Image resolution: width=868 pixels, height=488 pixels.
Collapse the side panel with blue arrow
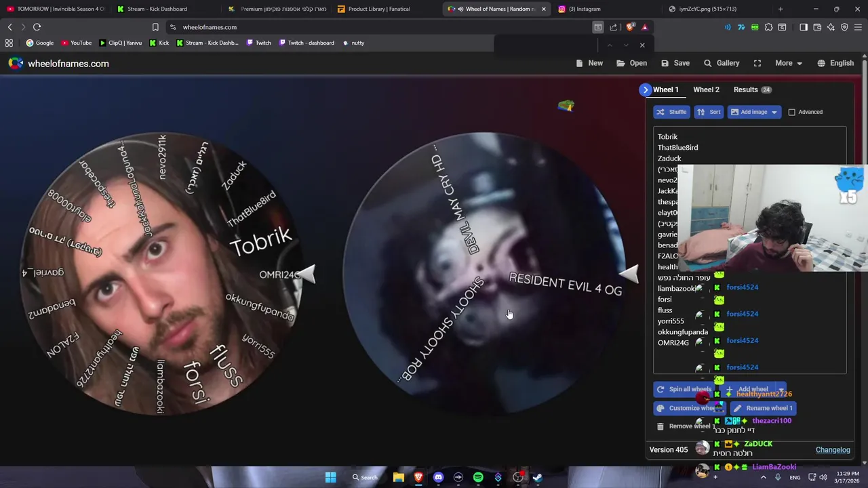[x=646, y=89]
